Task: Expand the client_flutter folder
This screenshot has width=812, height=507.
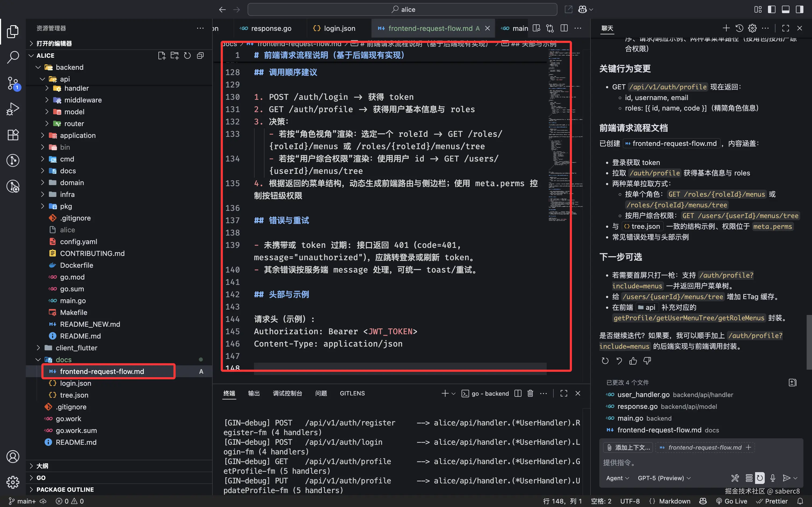Action: click(76, 348)
